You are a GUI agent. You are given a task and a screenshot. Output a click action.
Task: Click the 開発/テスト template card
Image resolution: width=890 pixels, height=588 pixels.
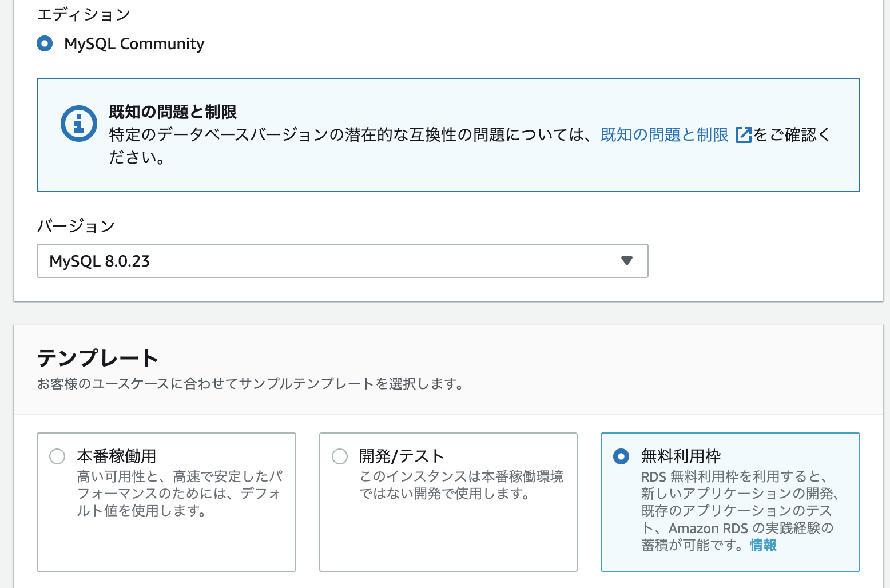[x=448, y=502]
